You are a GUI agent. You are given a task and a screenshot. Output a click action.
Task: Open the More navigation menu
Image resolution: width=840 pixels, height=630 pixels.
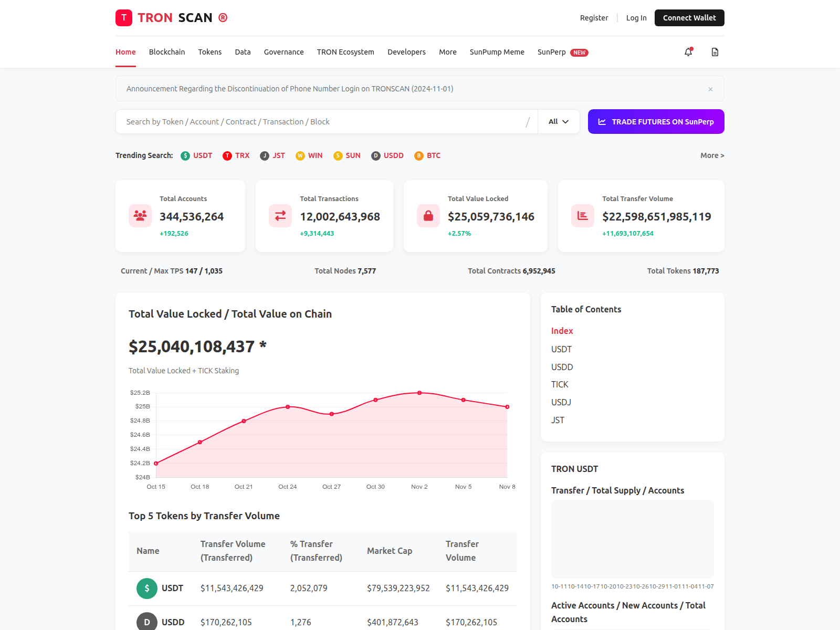448,52
